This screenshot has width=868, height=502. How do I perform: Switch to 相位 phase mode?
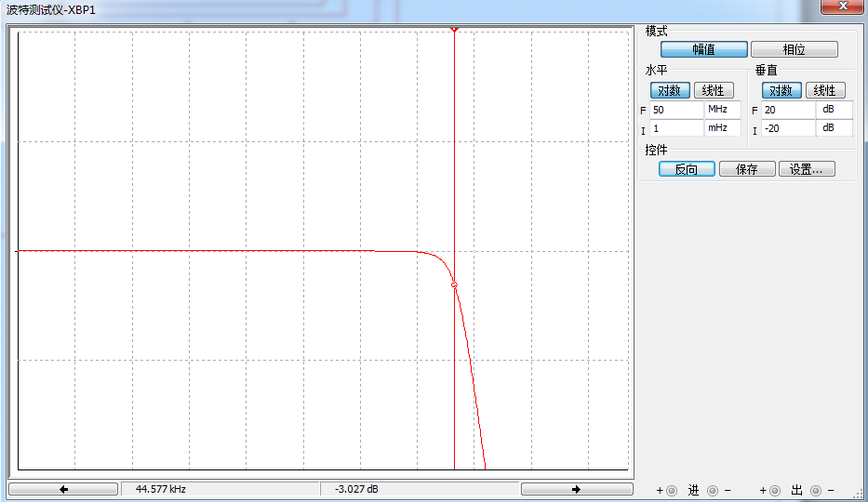click(794, 50)
